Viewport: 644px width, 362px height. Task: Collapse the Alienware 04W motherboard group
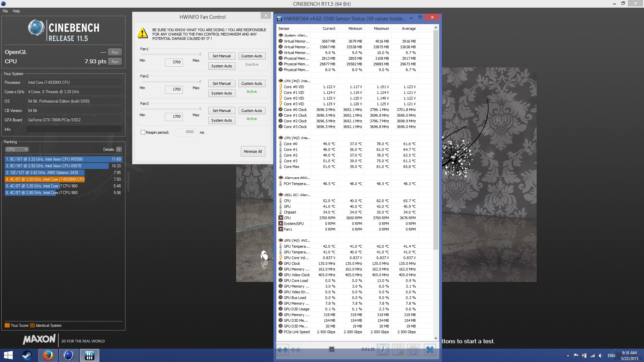281,178
